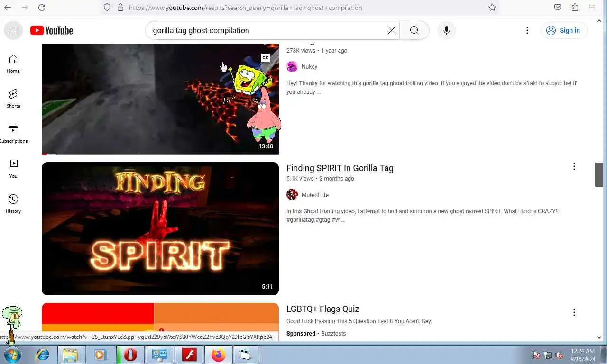Open more actions for Finding SPIRIT video
This screenshot has width=607, height=364.
pos(574,166)
